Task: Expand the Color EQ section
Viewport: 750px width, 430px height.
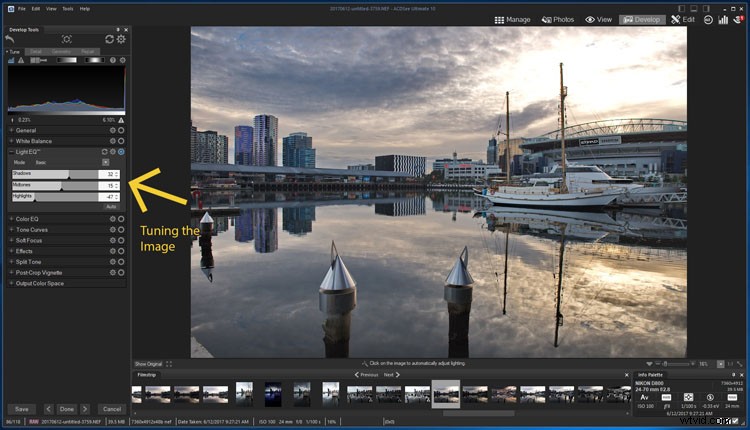Action: click(11, 219)
